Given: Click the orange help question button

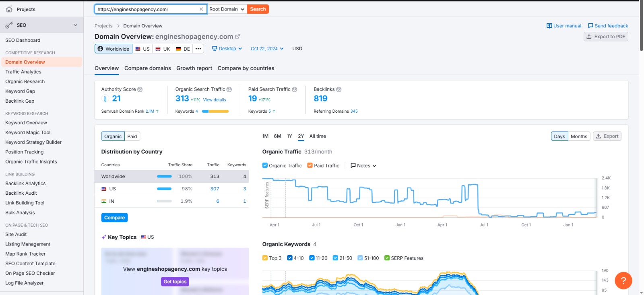Looking at the screenshot, I should click(x=623, y=281).
